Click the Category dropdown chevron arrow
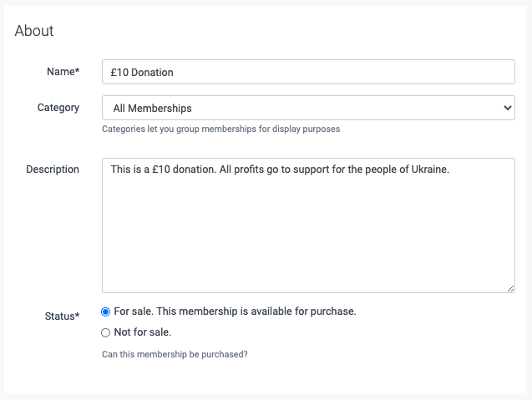This screenshot has height=400, width=532. [x=507, y=108]
